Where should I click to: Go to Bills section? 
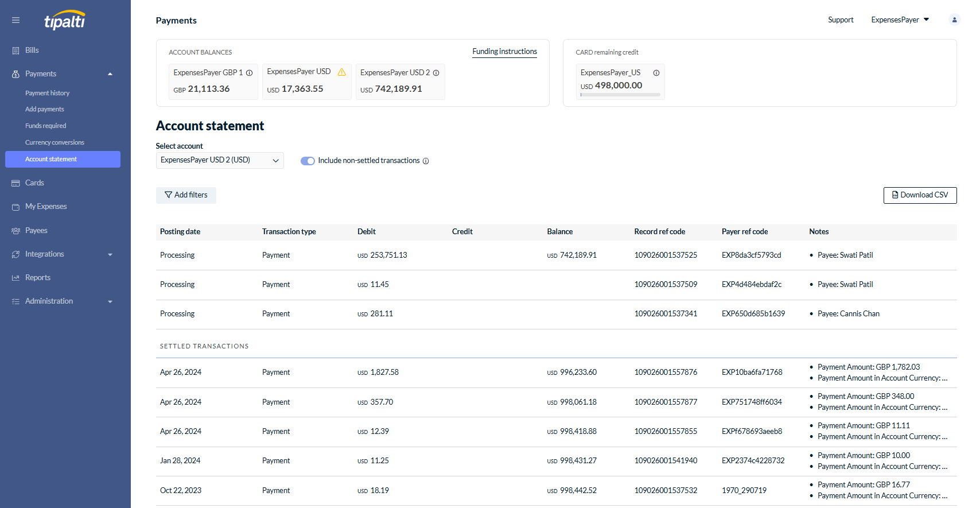click(x=32, y=51)
